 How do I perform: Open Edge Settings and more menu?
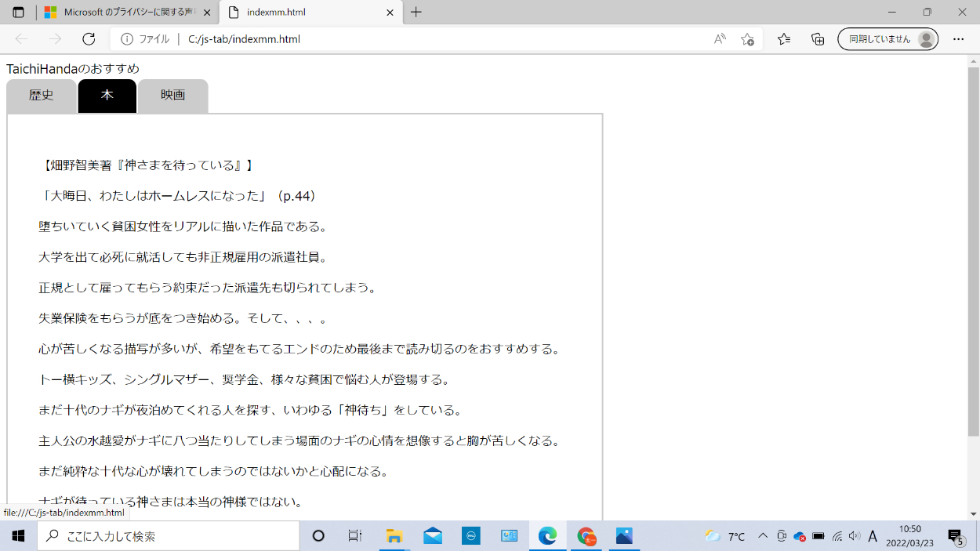(x=958, y=39)
